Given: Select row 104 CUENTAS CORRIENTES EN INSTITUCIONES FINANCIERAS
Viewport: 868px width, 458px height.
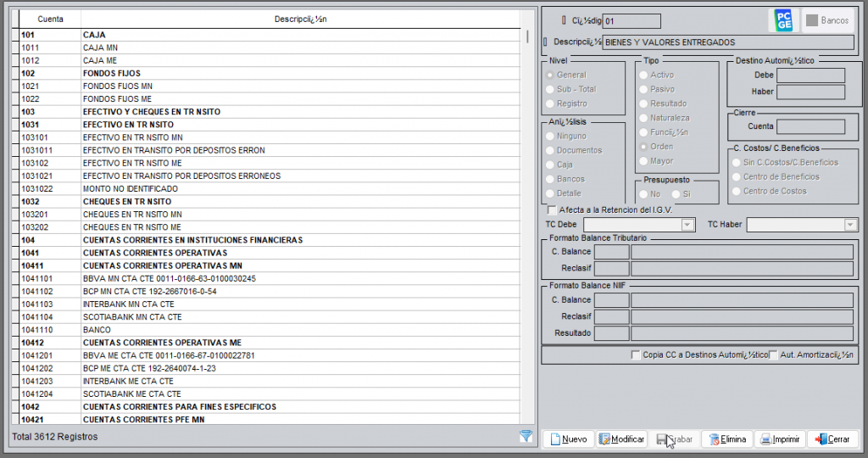Looking at the screenshot, I should pyautogui.click(x=270, y=240).
